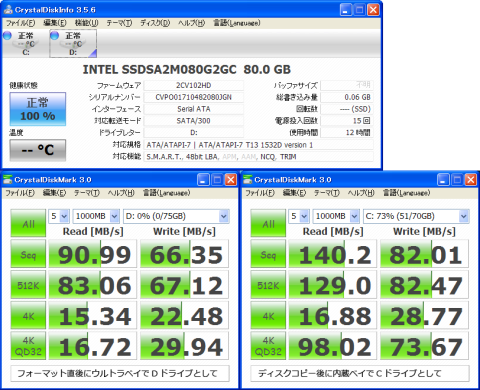Open the C: 73% (51/70GB) drive dropdown

416,216
